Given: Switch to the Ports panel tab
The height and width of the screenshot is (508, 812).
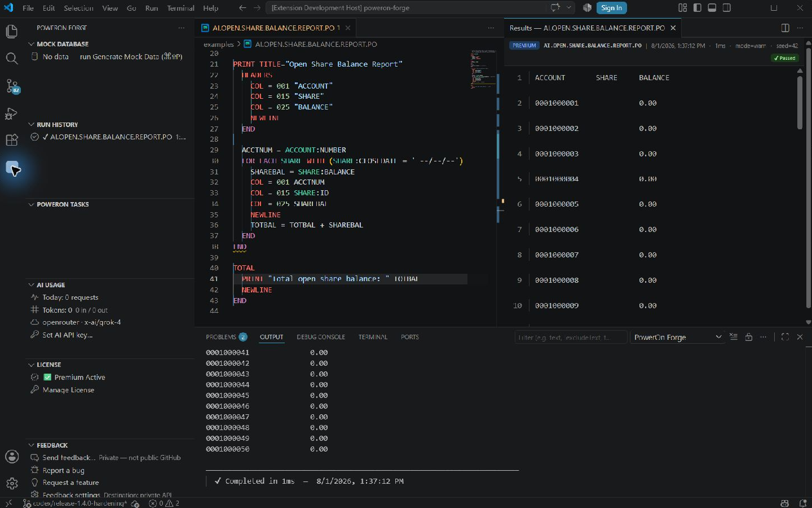Looking at the screenshot, I should point(410,337).
